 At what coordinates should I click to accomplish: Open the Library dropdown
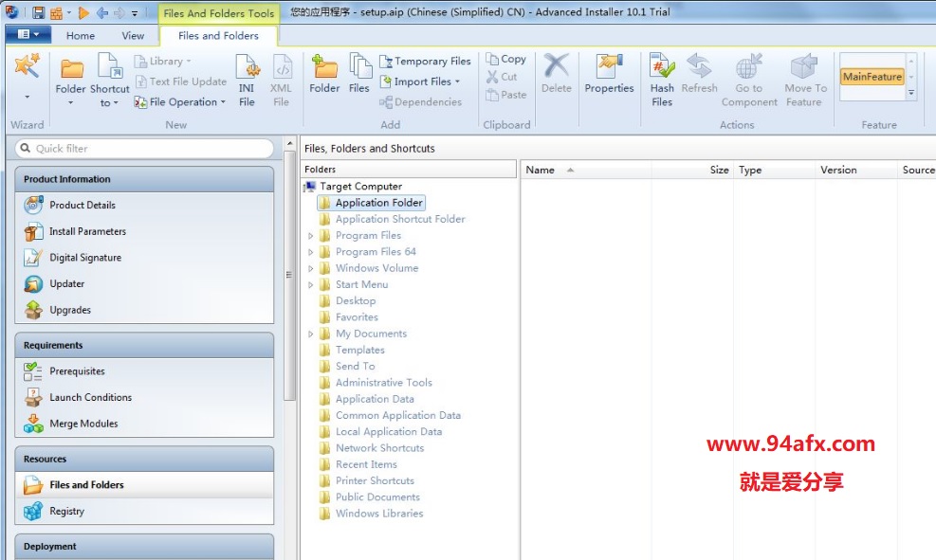pos(162,61)
